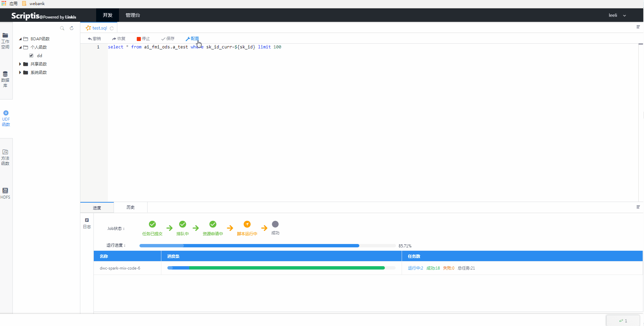Click the 成功:18 succeeded tasks text
This screenshot has height=326, width=644.
(433, 268)
